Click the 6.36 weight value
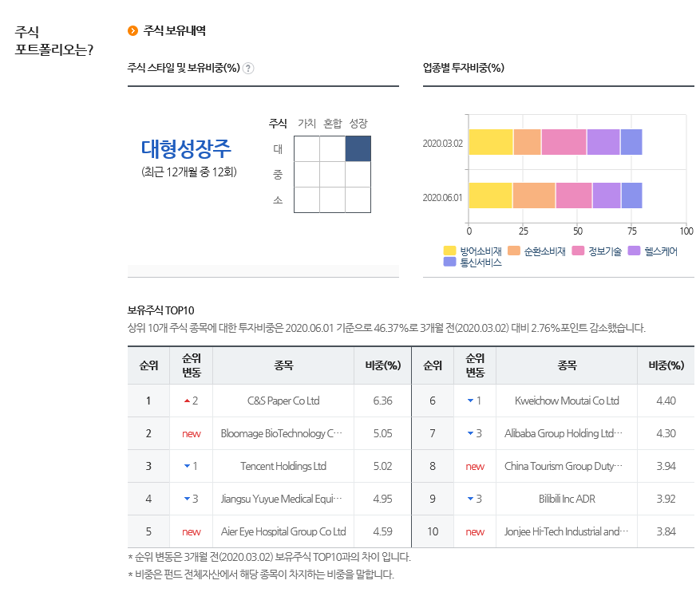 pyautogui.click(x=382, y=401)
